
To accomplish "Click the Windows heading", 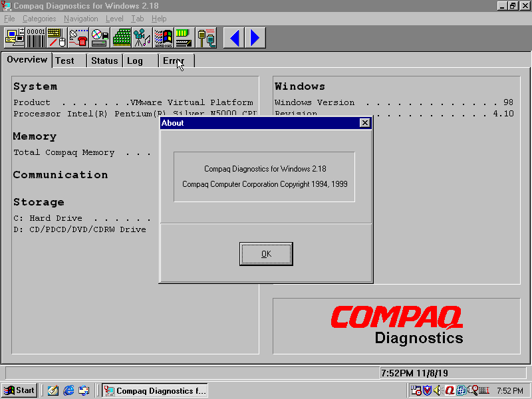I will [300, 86].
